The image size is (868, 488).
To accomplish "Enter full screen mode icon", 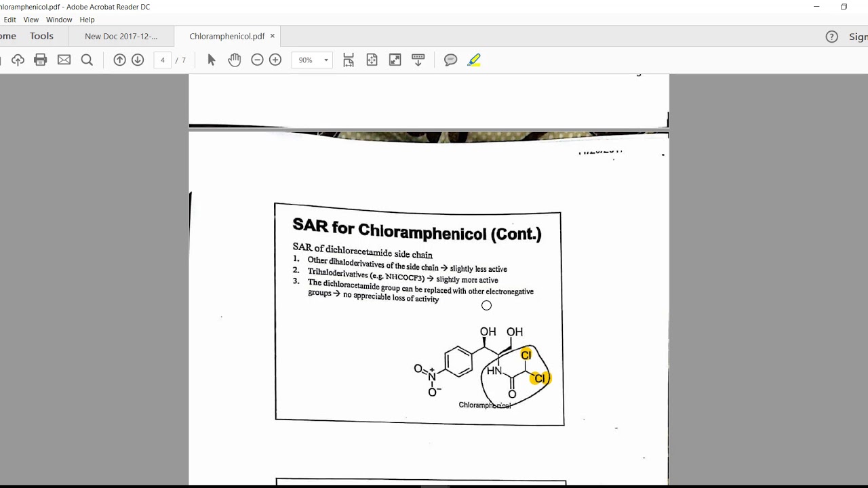I will (x=395, y=60).
